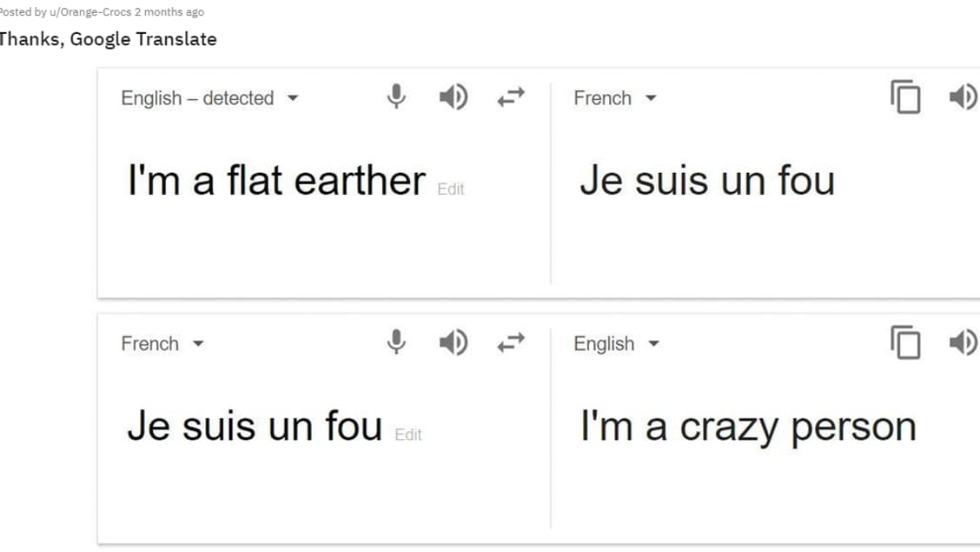Copy French translation in top panel
This screenshot has width=980, height=552.
point(905,96)
